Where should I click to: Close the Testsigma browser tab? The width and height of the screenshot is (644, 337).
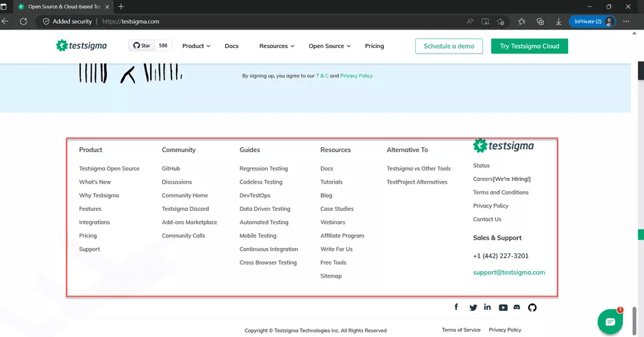(107, 7)
